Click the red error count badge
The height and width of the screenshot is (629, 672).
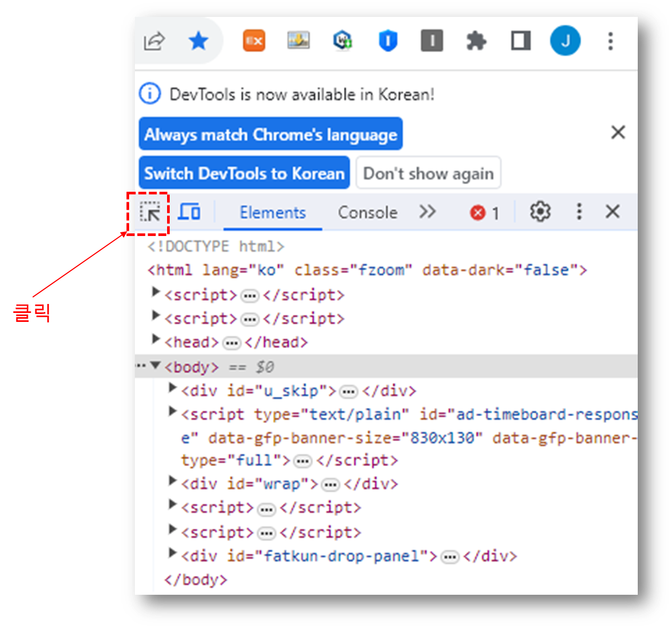[x=484, y=213]
